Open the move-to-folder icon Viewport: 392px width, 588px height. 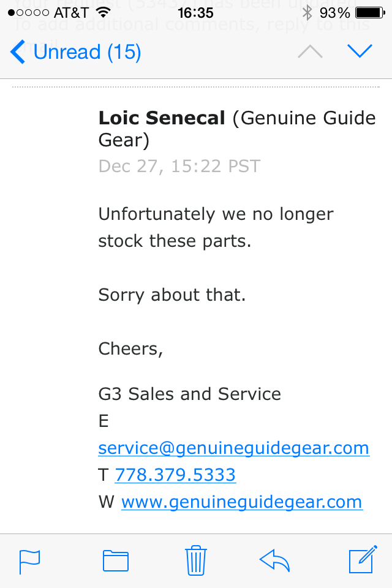115,561
